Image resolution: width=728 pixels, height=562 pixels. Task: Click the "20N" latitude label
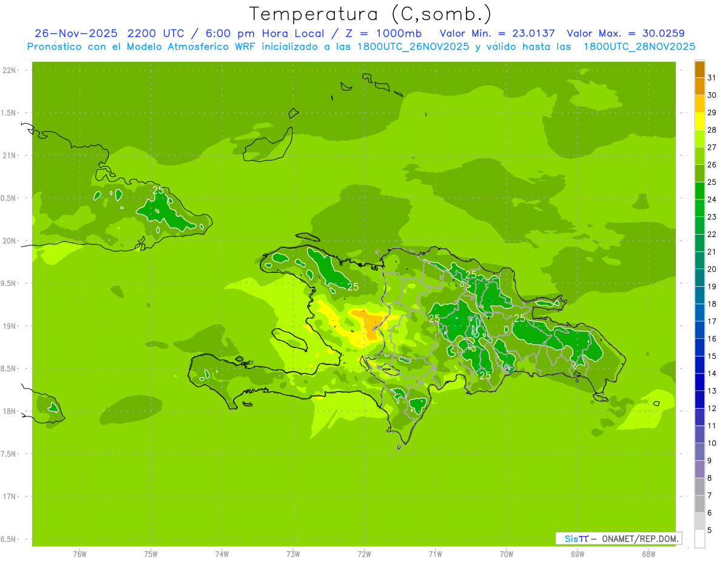tap(9, 241)
